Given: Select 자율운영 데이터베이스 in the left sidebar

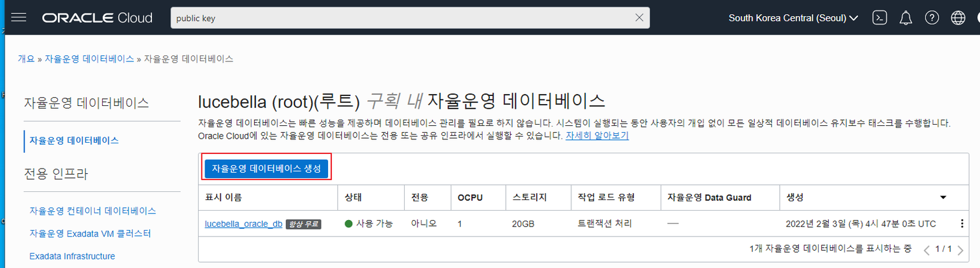Looking at the screenshot, I should pos(74,141).
